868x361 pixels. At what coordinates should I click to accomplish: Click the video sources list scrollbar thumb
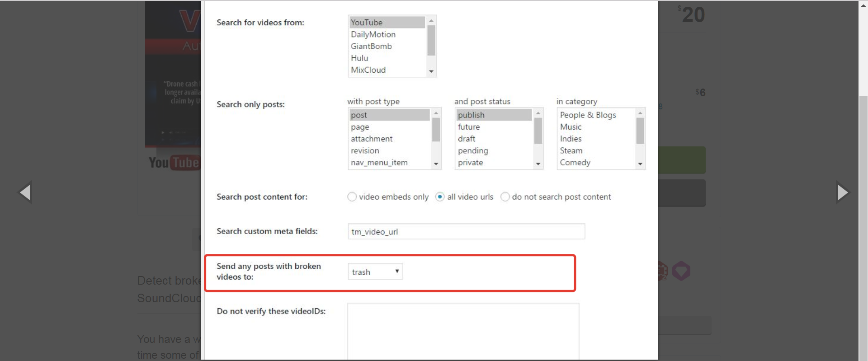(x=431, y=41)
